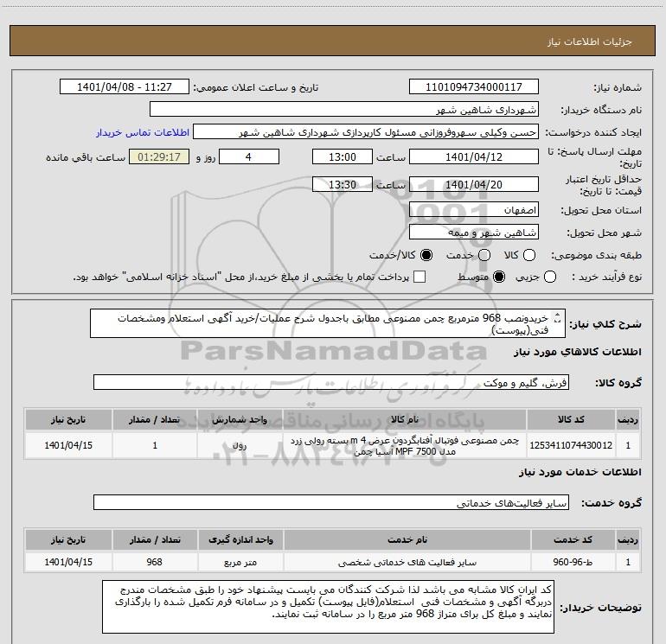Click the کد خدمت column header
666x644 pixels.
(573, 540)
